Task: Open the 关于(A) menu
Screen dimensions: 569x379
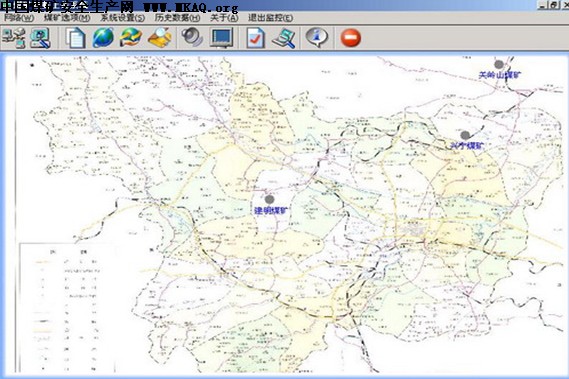Action: pos(224,17)
